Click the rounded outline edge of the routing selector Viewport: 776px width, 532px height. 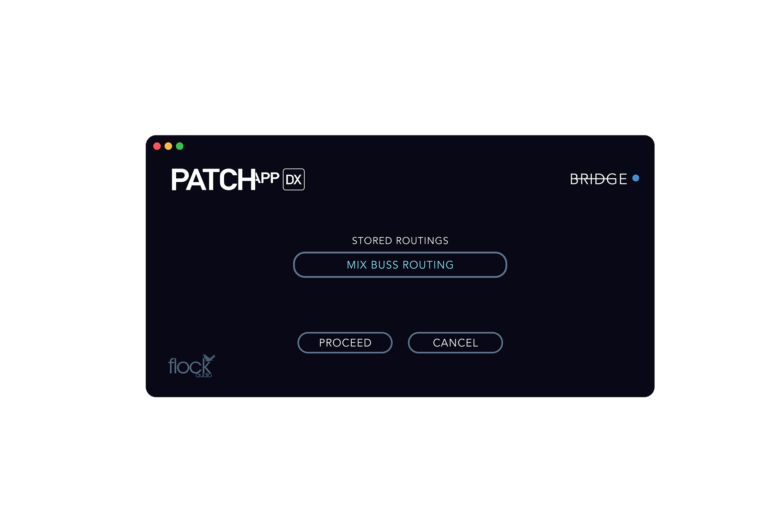[294, 265]
